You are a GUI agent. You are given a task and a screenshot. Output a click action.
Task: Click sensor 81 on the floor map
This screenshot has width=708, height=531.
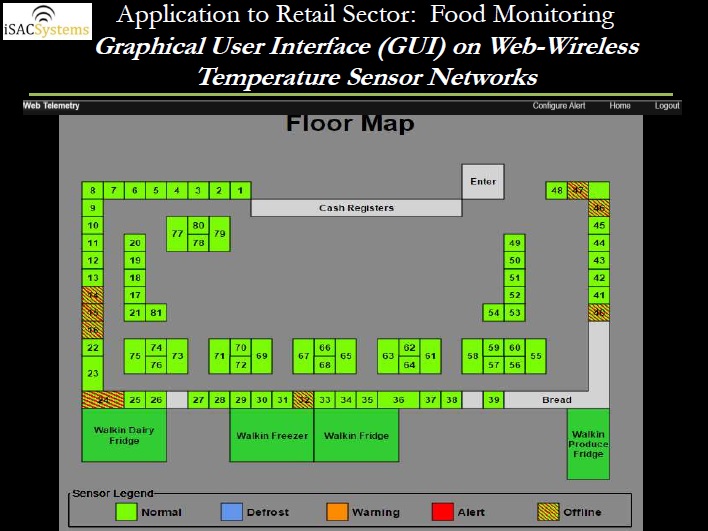pos(156,313)
